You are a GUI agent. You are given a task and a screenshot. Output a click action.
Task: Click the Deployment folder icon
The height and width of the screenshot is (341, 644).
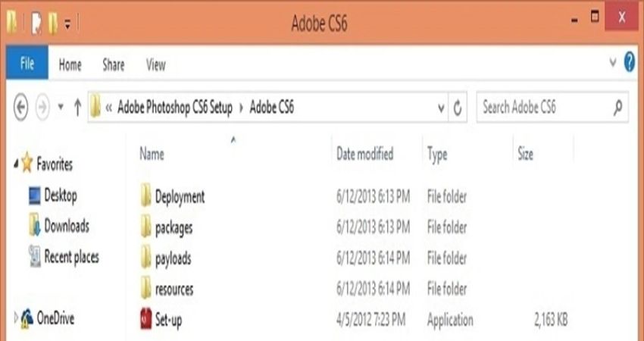(146, 196)
